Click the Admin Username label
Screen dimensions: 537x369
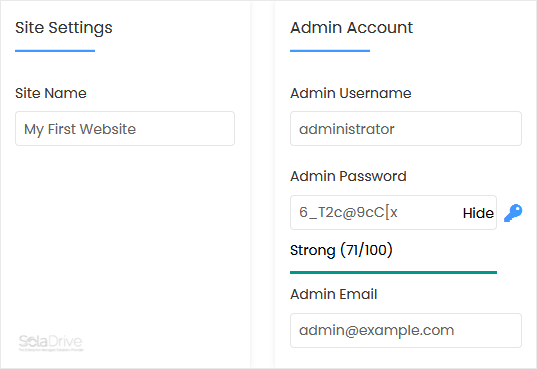(x=351, y=93)
